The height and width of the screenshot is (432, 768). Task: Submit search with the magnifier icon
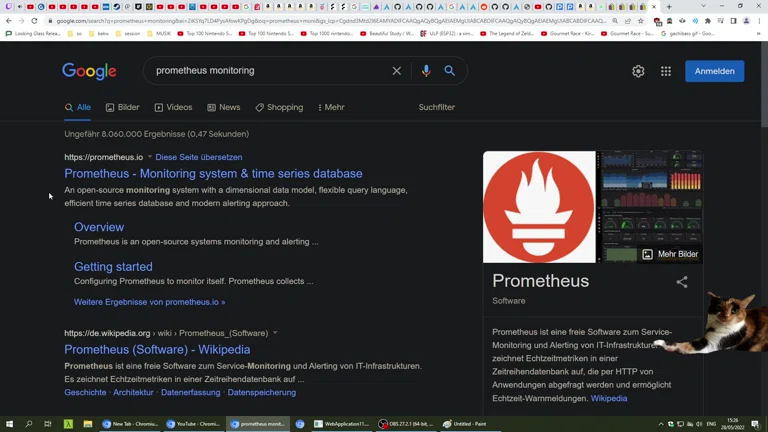[450, 71]
